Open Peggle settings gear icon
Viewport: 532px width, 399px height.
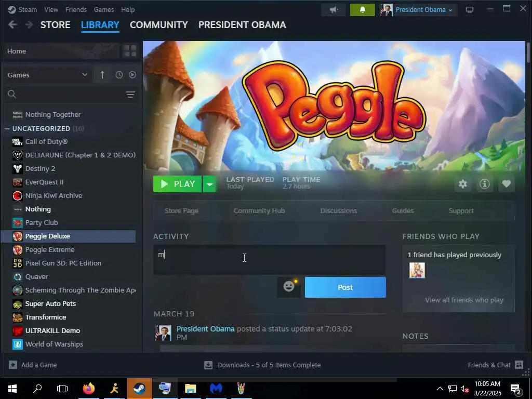click(463, 184)
